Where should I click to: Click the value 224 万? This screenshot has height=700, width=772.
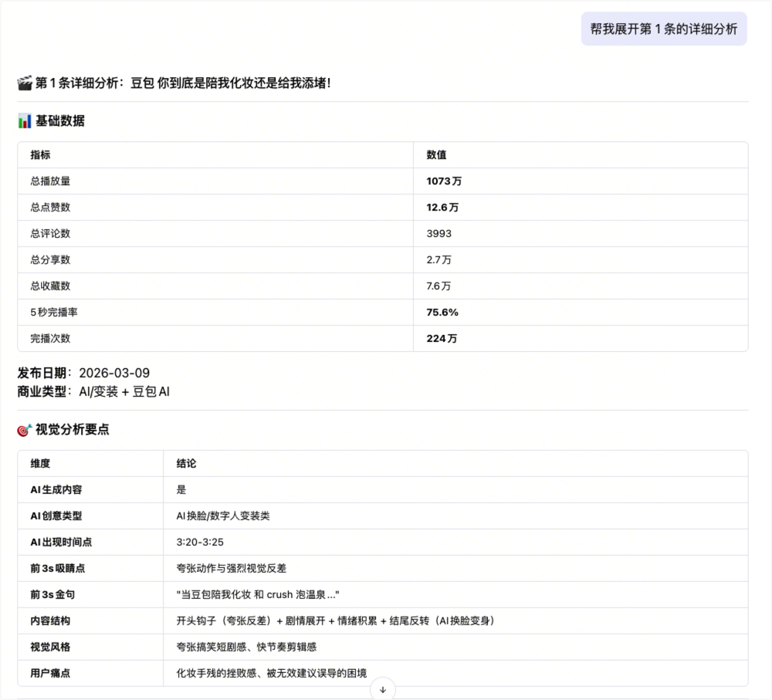pyautogui.click(x=442, y=339)
